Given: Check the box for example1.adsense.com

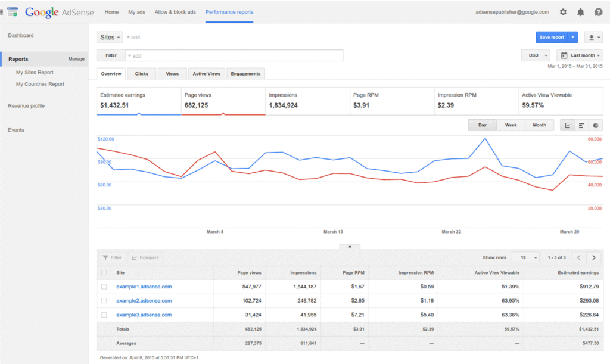Looking at the screenshot, I should [x=104, y=287].
